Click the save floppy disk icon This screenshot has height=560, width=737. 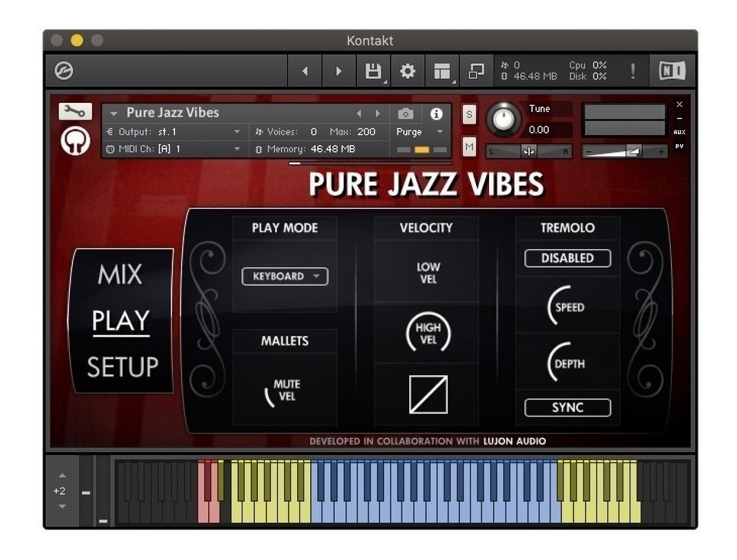coord(373,71)
